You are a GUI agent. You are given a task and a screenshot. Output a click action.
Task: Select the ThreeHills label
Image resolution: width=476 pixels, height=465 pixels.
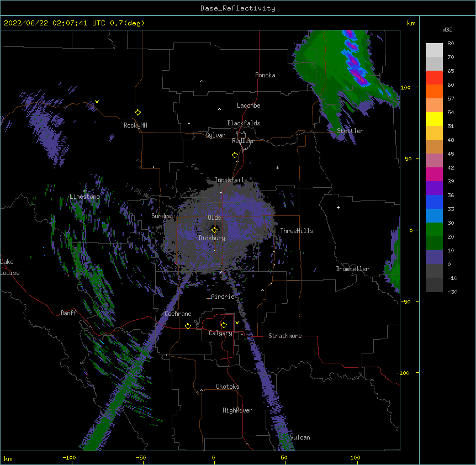point(297,231)
